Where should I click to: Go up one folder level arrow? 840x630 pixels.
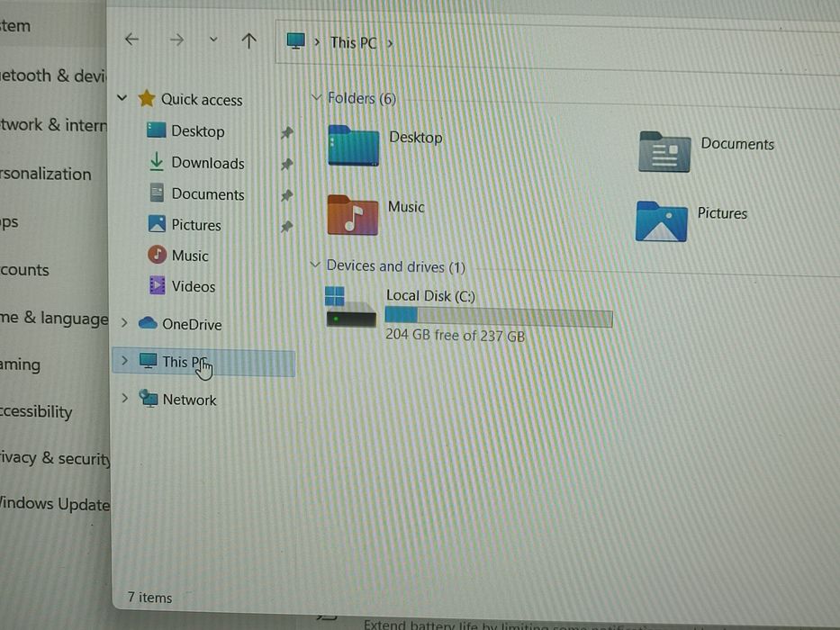point(248,40)
